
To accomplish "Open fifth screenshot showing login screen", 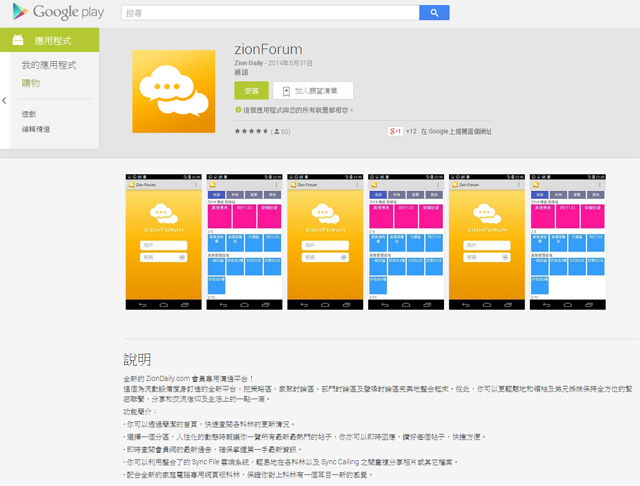I will coord(487,242).
